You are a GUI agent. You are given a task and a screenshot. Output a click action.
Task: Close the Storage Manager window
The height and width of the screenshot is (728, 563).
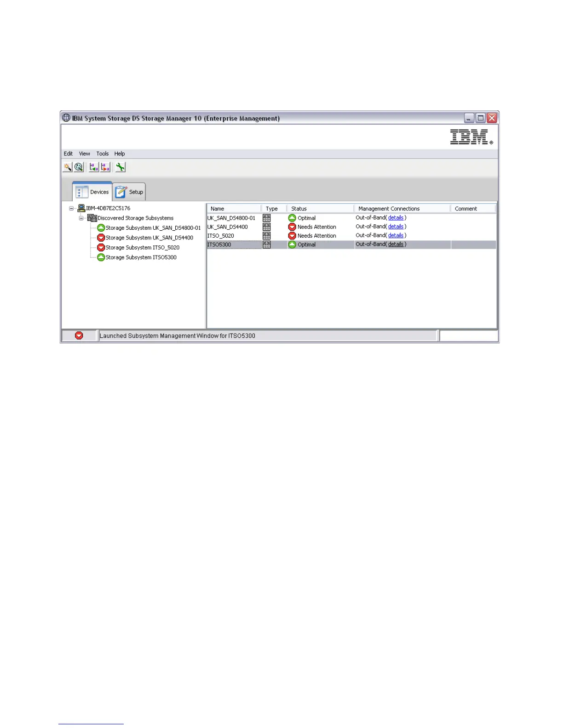pos(492,118)
